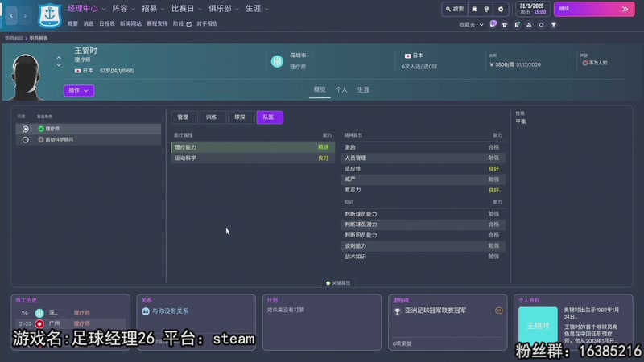644x362 pixels.
Task: Switch to the 生涯 profile tab
Action: point(363,90)
